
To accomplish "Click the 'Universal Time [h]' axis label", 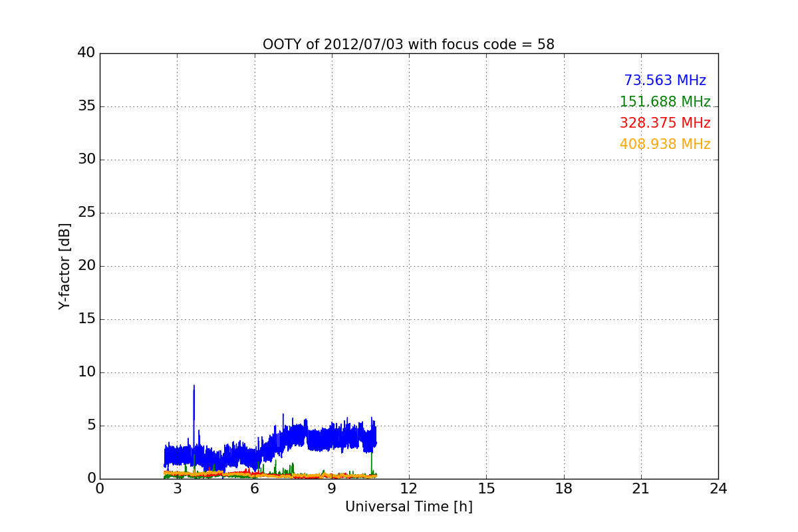I will 408,507.
